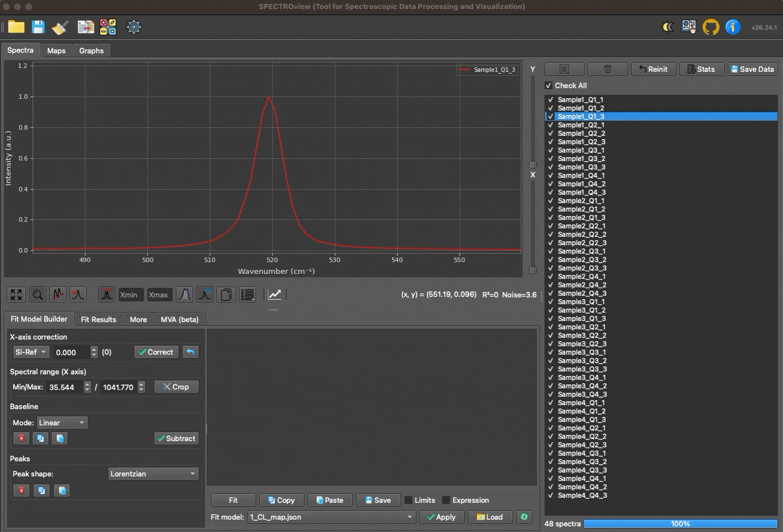Open the baseline Mode Linear dropdown
Screen dimensions: 783x532
(62, 423)
